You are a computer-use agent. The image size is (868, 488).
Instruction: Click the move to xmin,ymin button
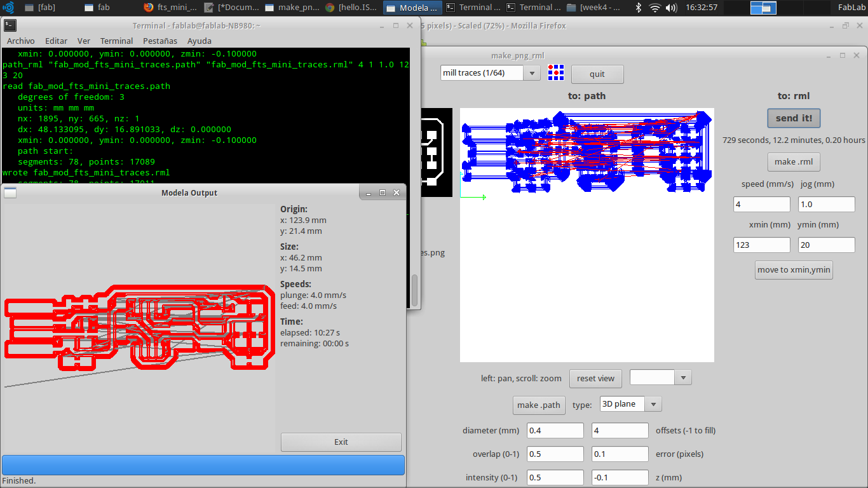(x=794, y=270)
